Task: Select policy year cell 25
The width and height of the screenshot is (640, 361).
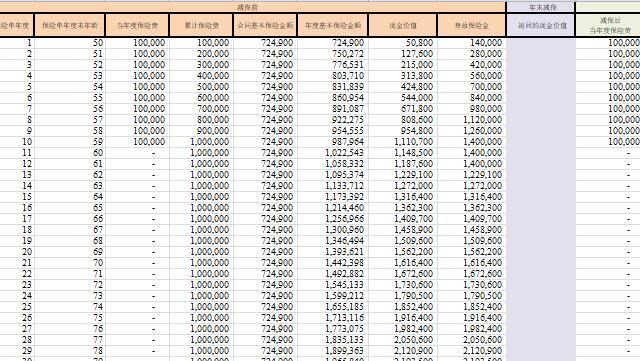Action: 17,307
